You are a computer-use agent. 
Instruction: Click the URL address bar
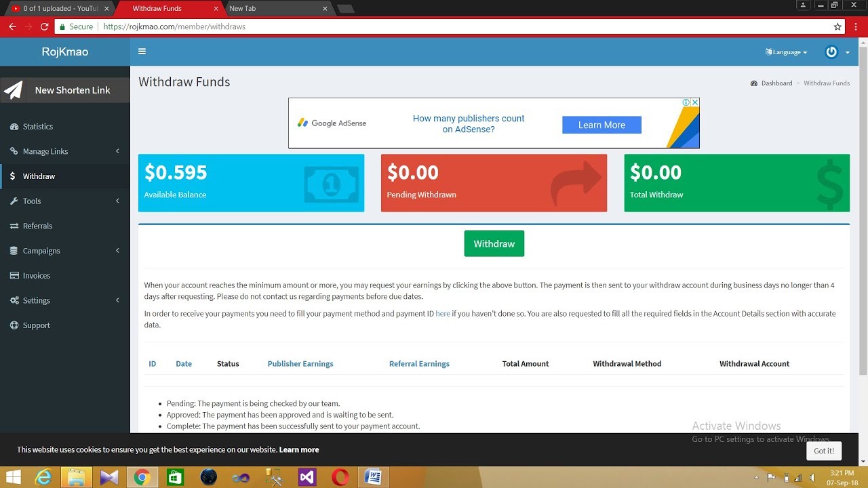441,26
